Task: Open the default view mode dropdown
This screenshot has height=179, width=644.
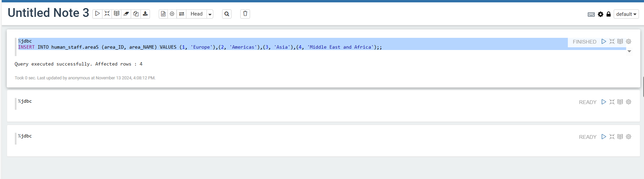Action: (x=626, y=14)
